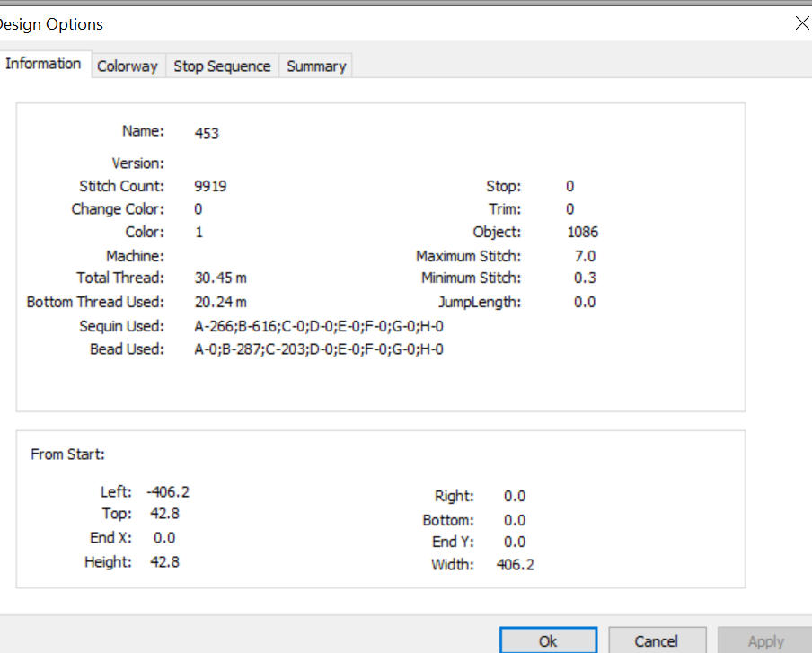Click the End X value 0.0
This screenshot has height=653, width=812.
point(164,538)
